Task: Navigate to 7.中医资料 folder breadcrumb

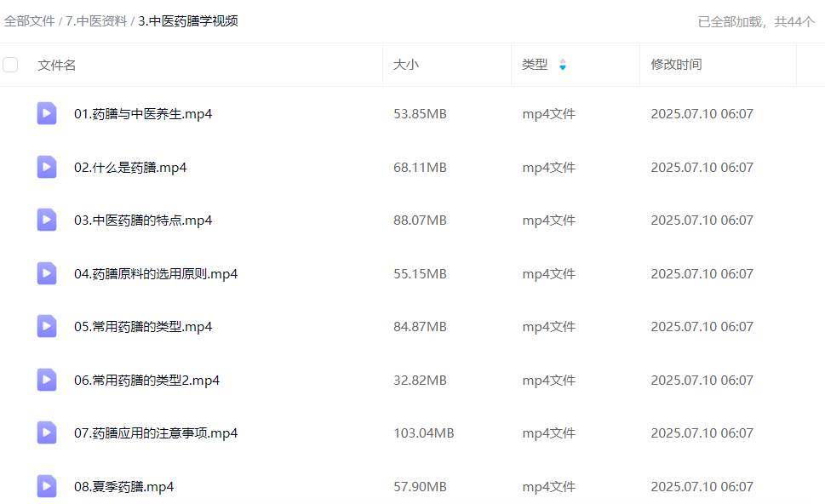Action: point(96,21)
